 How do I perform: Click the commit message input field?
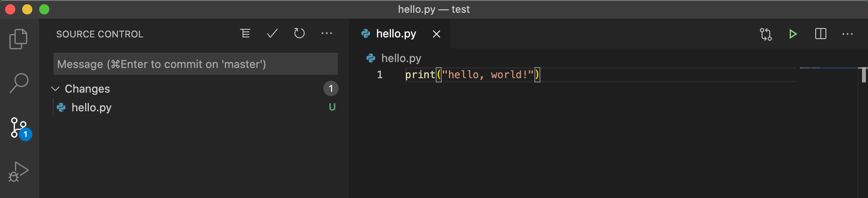coord(196,64)
